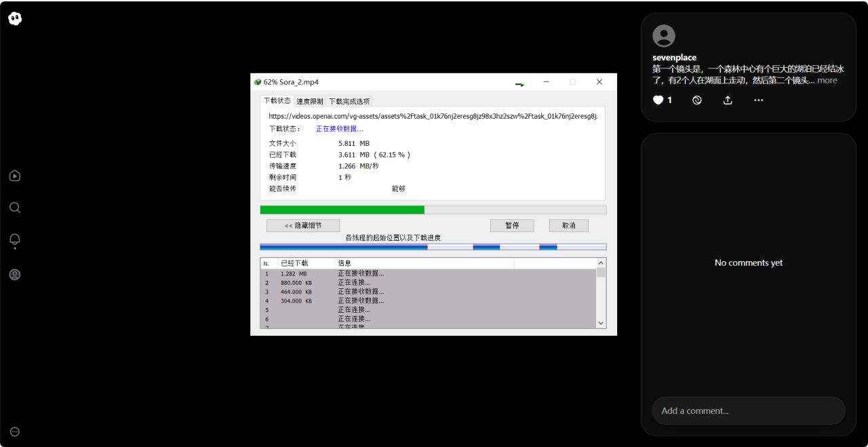The height and width of the screenshot is (447, 868).
Task: Cancel download with the 取消 button
Action: [568, 225]
